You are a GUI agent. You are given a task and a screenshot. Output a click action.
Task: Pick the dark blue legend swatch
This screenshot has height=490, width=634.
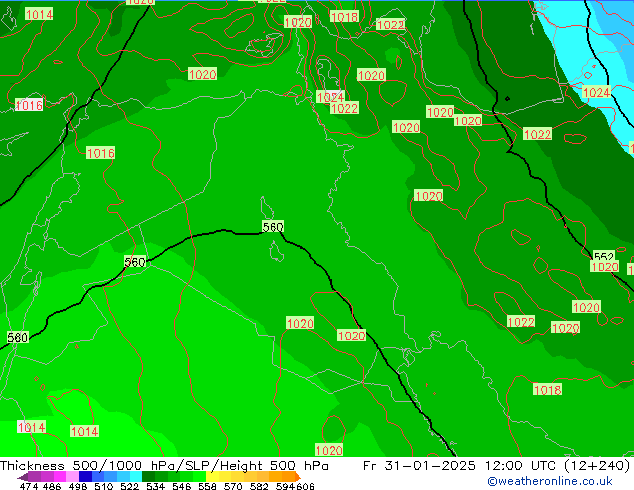pyautogui.click(x=85, y=477)
